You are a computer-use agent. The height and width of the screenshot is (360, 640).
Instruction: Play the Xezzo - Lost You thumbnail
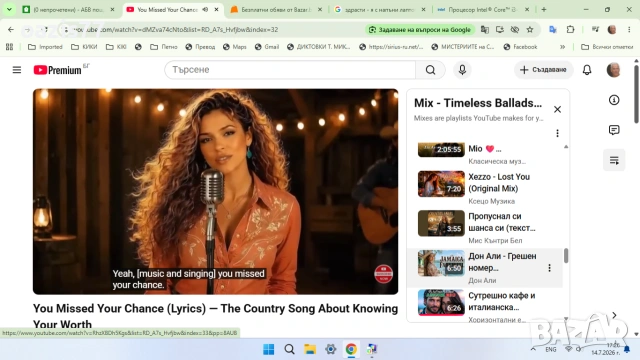[441, 184]
